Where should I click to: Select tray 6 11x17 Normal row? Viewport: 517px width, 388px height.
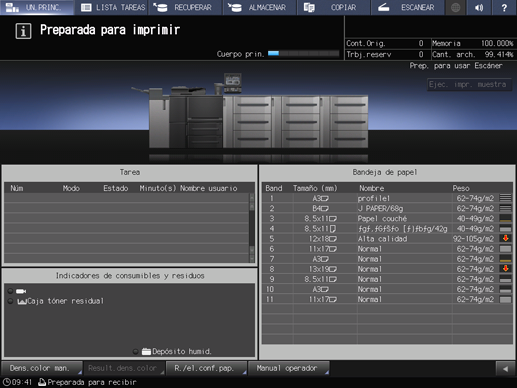(x=387, y=249)
